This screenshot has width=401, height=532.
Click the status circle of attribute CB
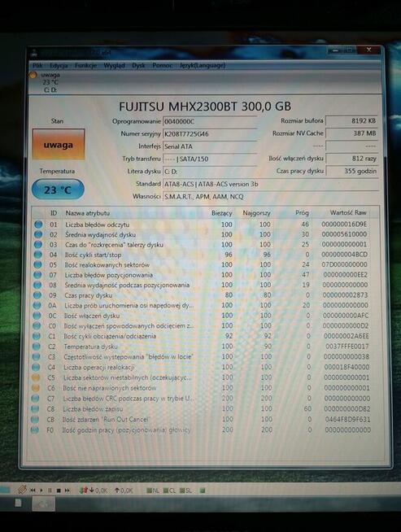[35, 420]
